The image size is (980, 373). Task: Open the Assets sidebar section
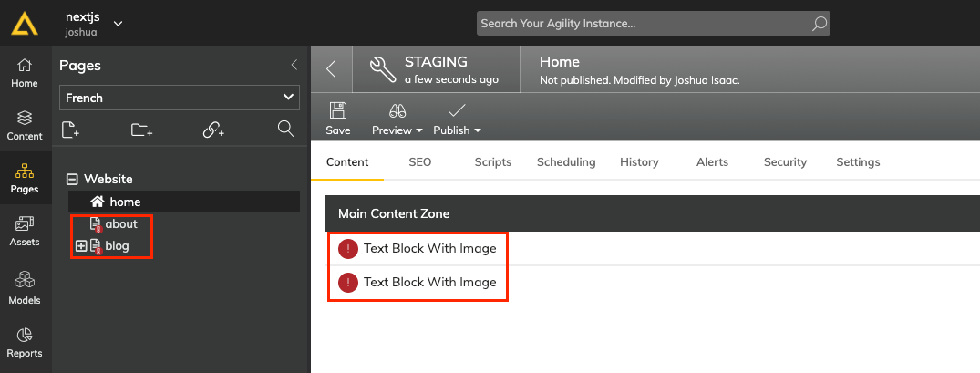(25, 232)
